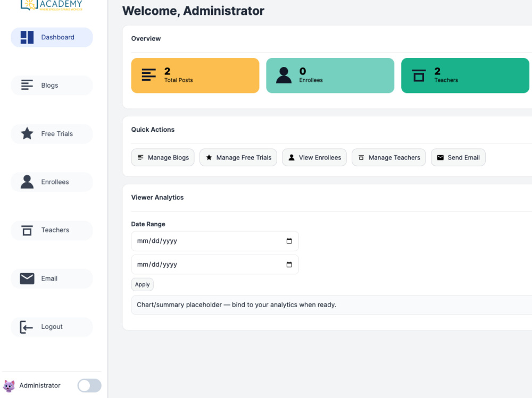The width and height of the screenshot is (532, 398).
Task: Click the person icon in View Enrollees button
Action: pyautogui.click(x=292, y=157)
